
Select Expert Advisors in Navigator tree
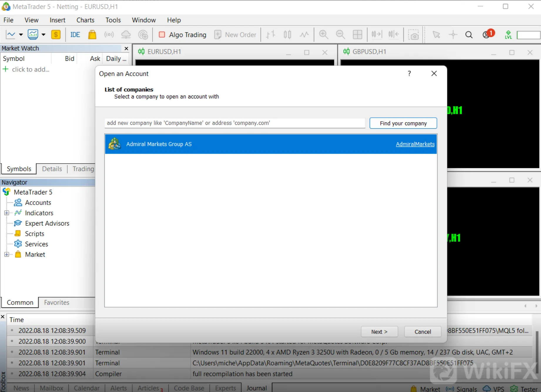[47, 223]
